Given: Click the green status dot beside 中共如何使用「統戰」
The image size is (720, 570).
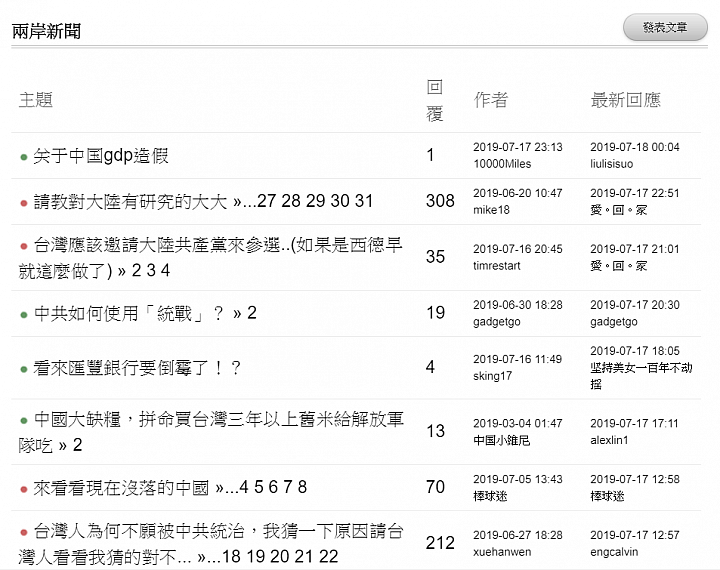Looking at the screenshot, I should [x=24, y=315].
